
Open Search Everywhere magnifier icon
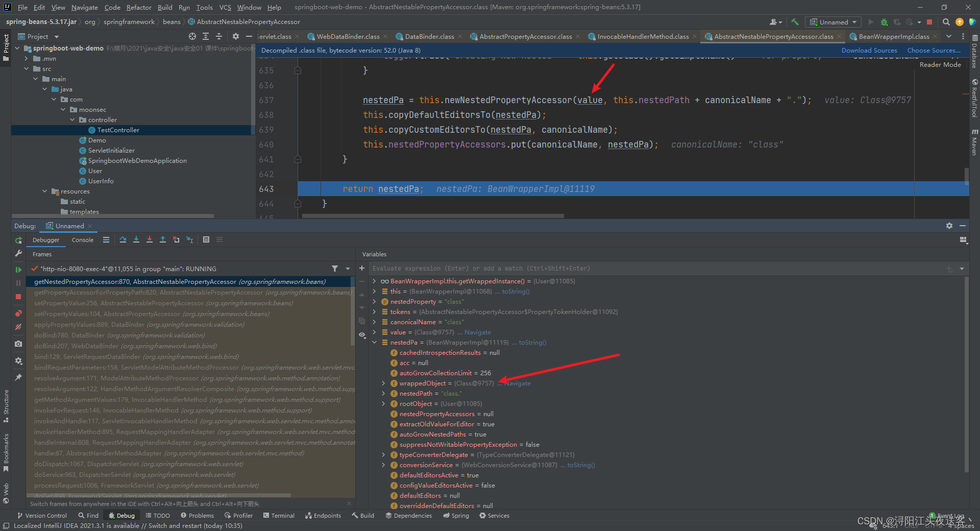click(946, 22)
